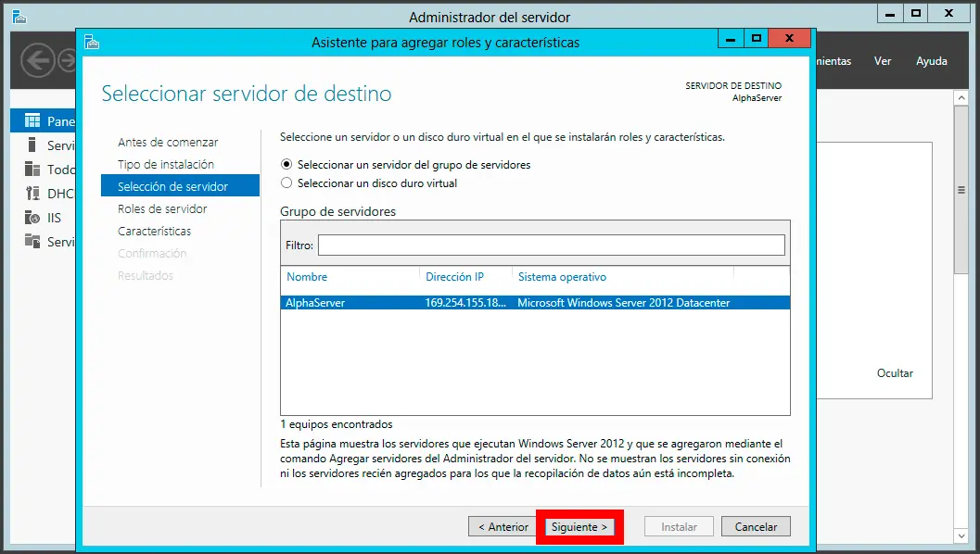Go to the Roles de servidor step
Image resolution: width=980 pixels, height=554 pixels.
coord(162,208)
